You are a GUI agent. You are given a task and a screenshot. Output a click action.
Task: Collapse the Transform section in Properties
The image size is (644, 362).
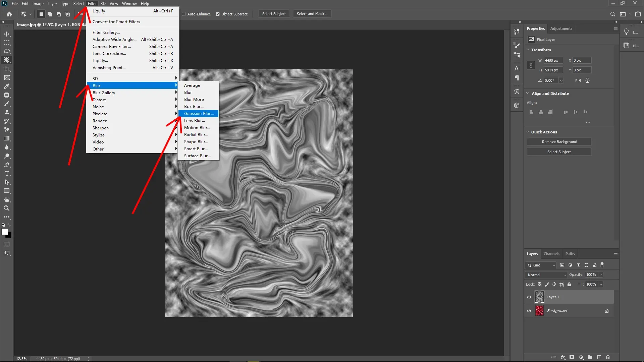coord(528,50)
